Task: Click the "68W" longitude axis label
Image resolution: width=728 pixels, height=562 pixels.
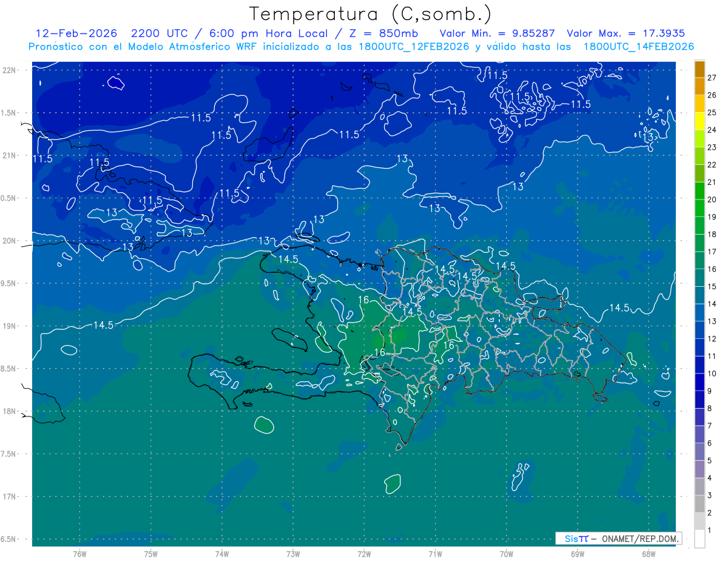Action: click(x=649, y=554)
